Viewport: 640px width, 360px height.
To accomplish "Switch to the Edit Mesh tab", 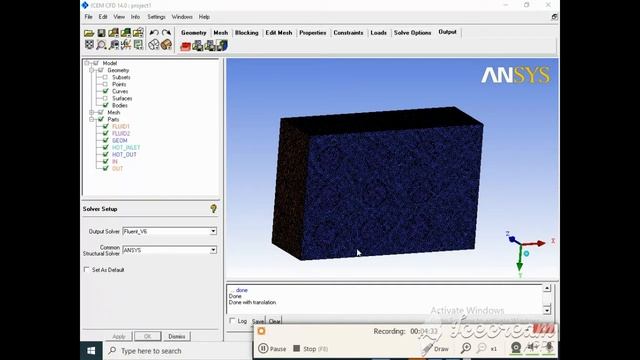I will click(279, 33).
